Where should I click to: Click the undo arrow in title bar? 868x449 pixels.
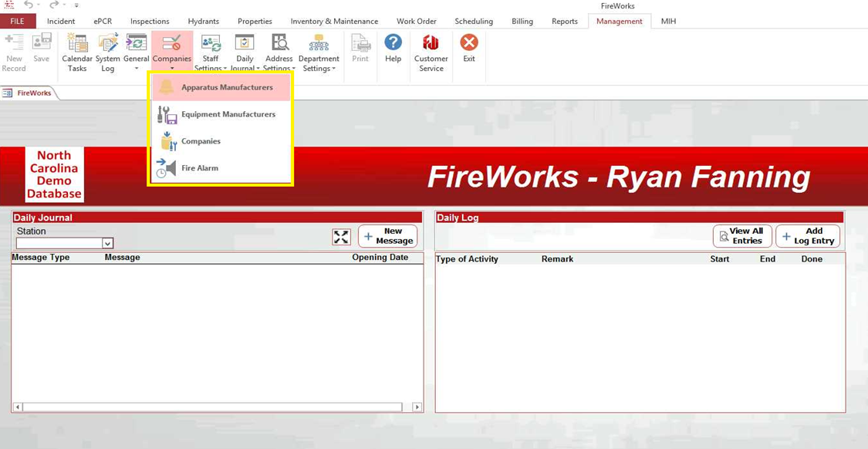(28, 5)
